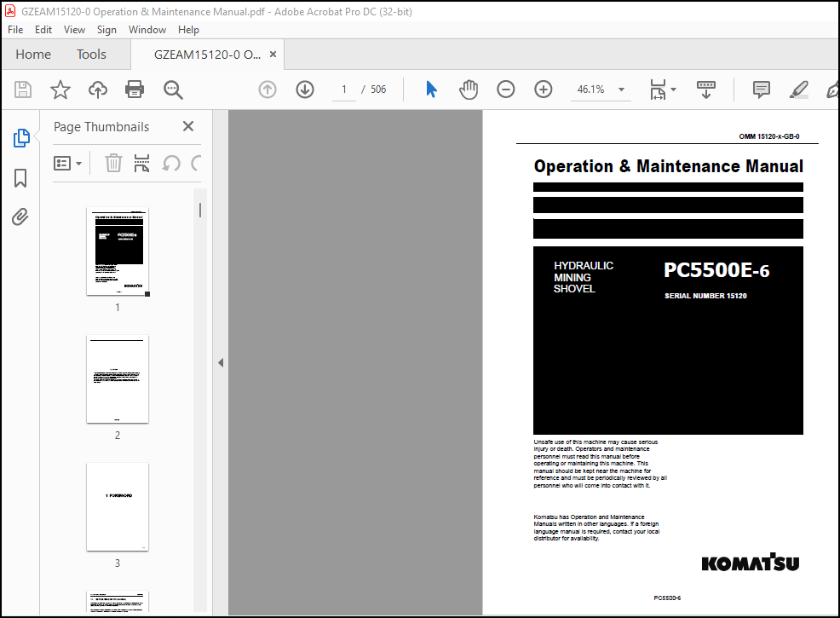This screenshot has width=840, height=618.
Task: Collapse the navigation pane with the arrow
Action: pos(221,363)
